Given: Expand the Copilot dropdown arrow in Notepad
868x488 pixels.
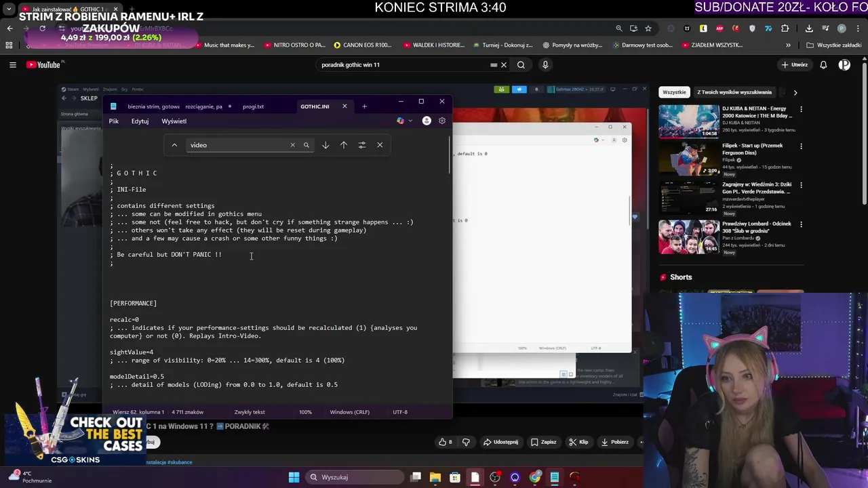Looking at the screenshot, I should click(409, 121).
